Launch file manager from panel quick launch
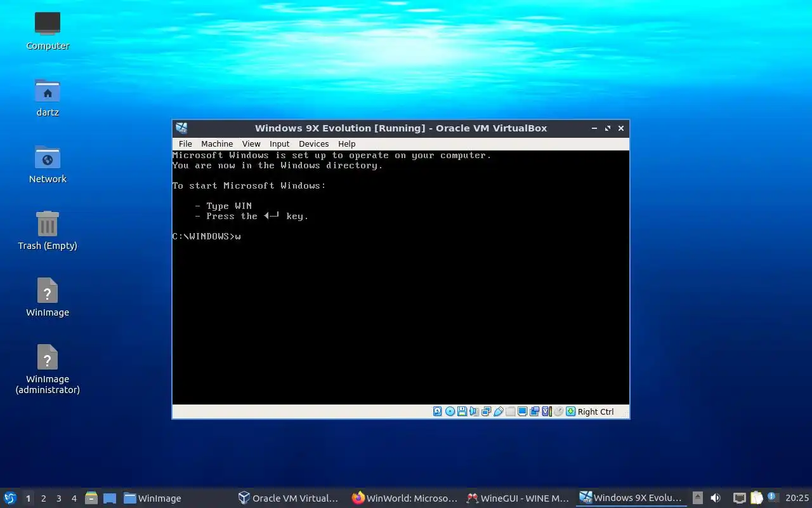The image size is (812, 508). point(91,498)
